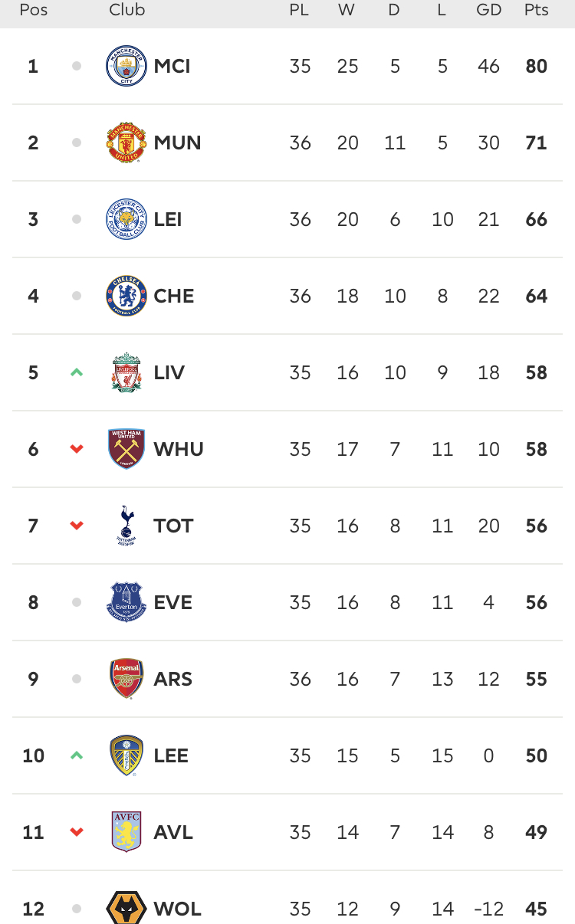
Task: Open the Leicester City crest icon
Action: click(x=127, y=219)
